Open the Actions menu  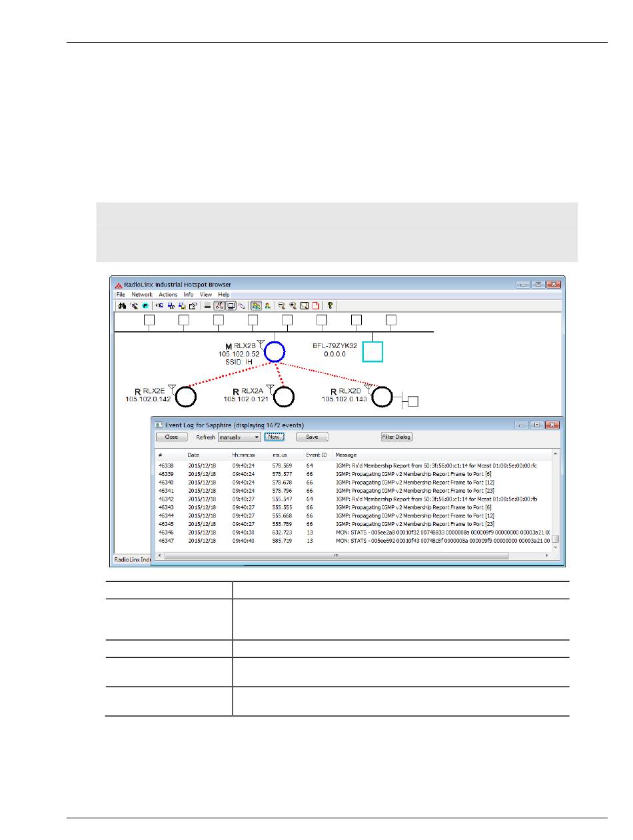click(168, 295)
